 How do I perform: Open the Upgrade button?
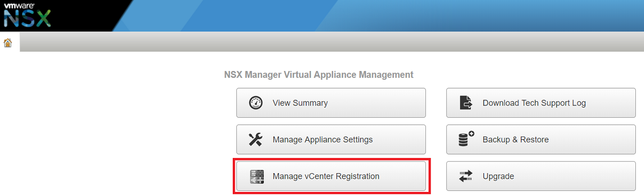(x=541, y=176)
